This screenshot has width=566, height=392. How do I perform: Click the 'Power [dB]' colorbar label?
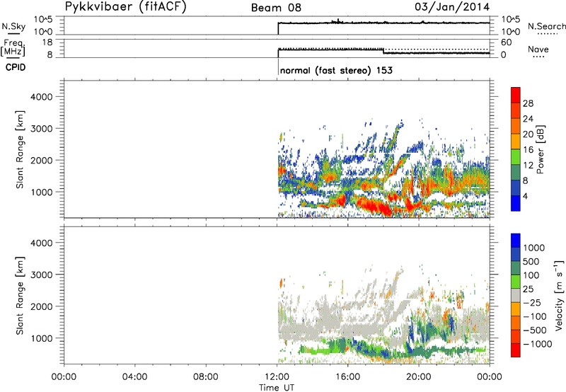[x=540, y=149]
